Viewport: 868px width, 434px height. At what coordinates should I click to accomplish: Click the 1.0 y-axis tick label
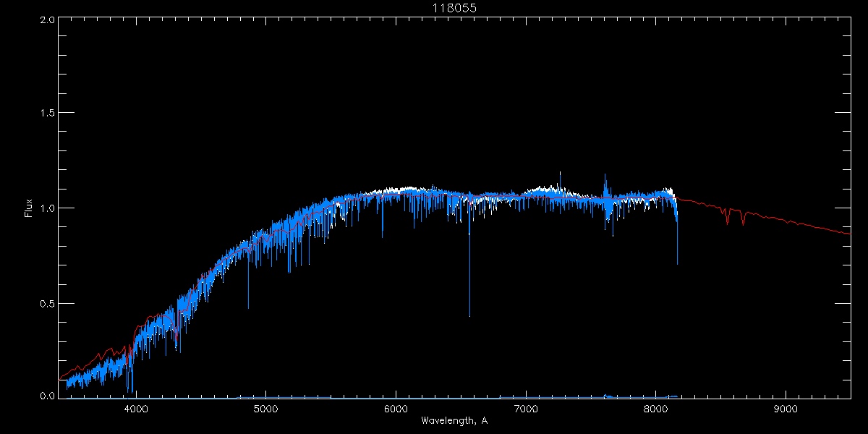click(46, 208)
